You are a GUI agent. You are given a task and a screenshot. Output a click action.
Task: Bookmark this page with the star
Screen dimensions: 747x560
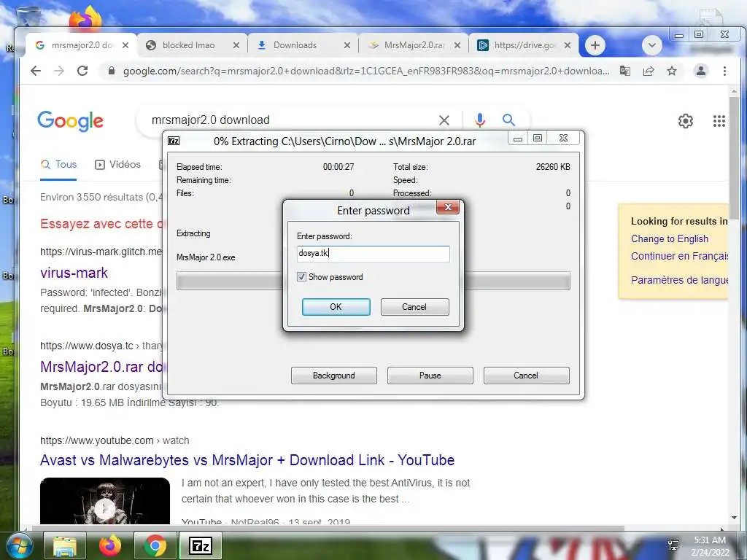click(672, 71)
